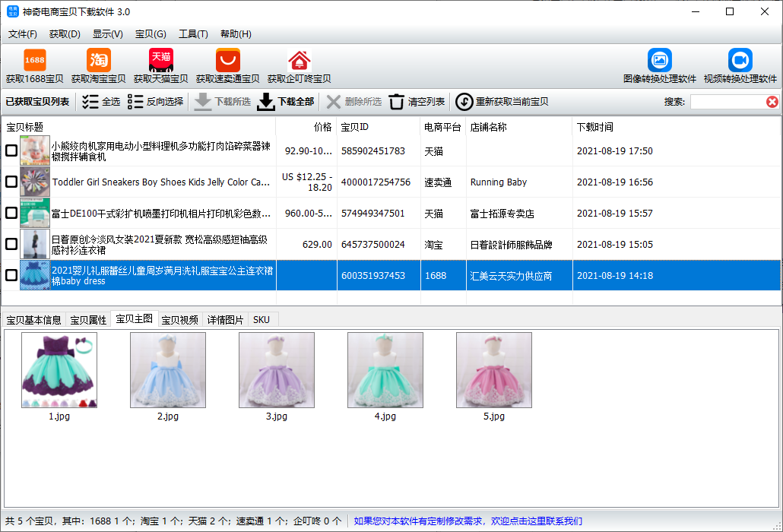Click the Taobao product fetch icon

tap(98, 60)
